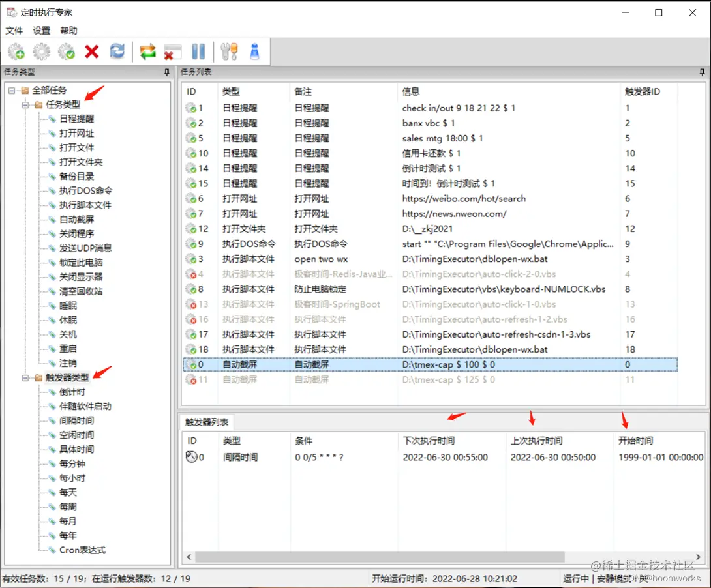This screenshot has width=711, height=588.
Task: Select the task row 信用卡还款 $ 1
Action: point(430,154)
